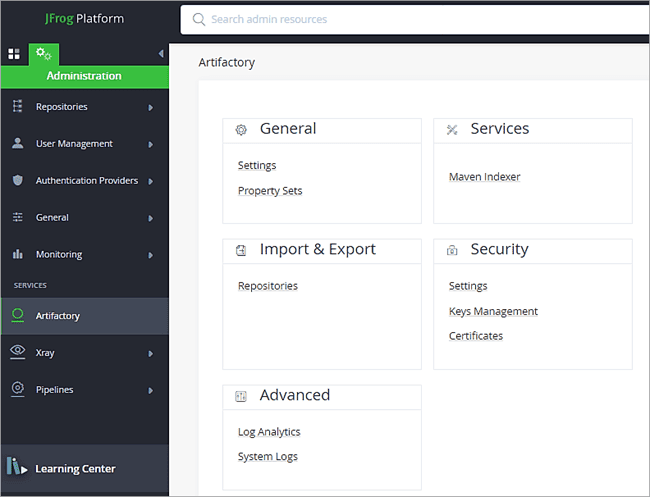Click the Advanced card title
The image size is (650, 497).
295,395
